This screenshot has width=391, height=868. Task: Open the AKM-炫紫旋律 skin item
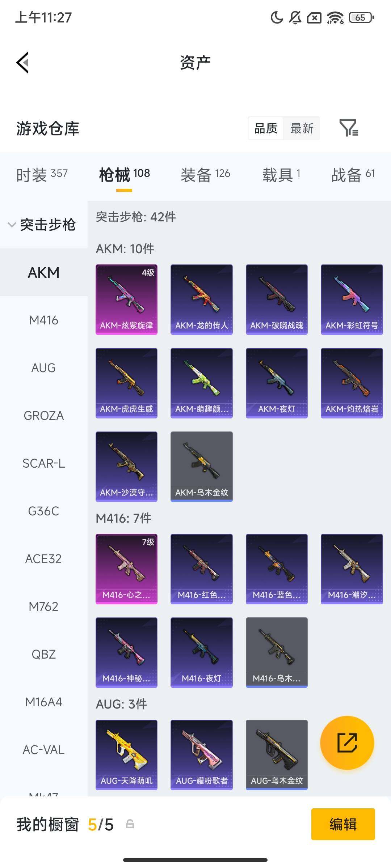coord(126,299)
